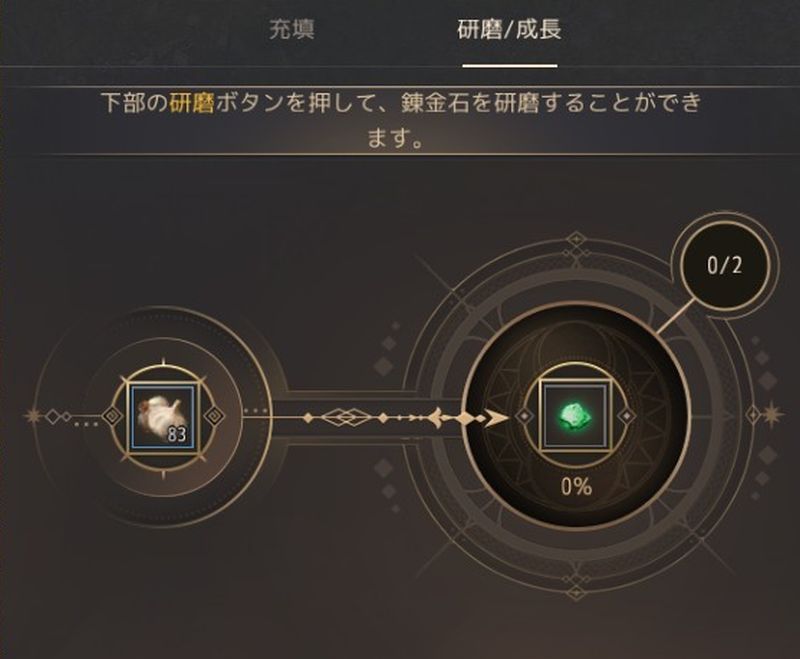
Task: Click the star ornament at the far left edge
Action: click(34, 417)
